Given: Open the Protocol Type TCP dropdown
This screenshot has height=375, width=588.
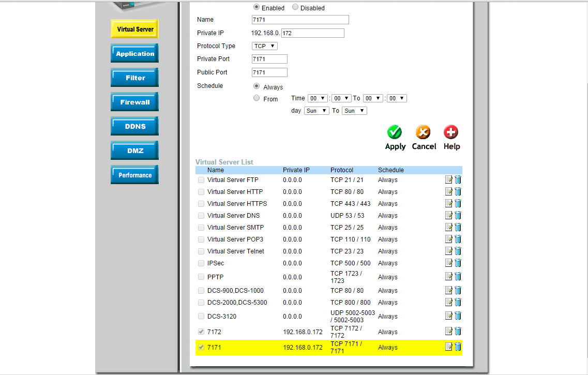Looking at the screenshot, I should (265, 46).
